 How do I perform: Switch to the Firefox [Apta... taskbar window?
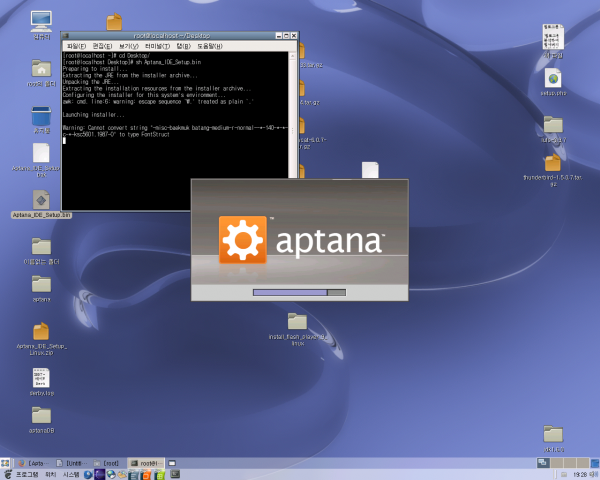coord(33,463)
